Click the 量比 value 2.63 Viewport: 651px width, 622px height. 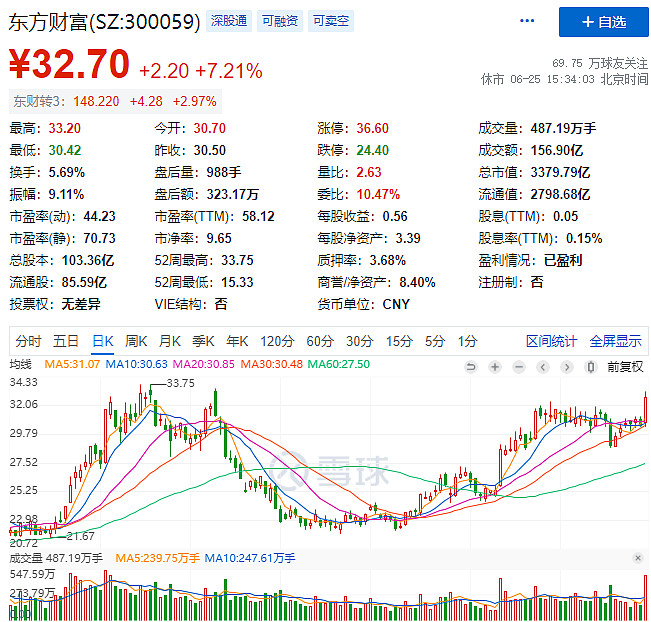(x=369, y=172)
